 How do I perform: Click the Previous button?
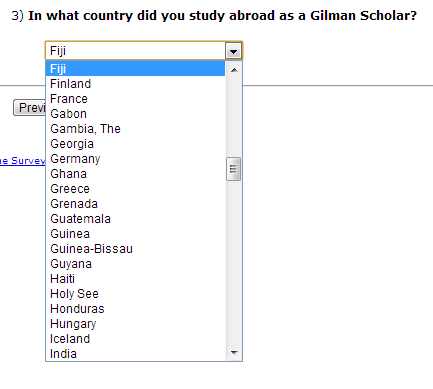[29, 108]
